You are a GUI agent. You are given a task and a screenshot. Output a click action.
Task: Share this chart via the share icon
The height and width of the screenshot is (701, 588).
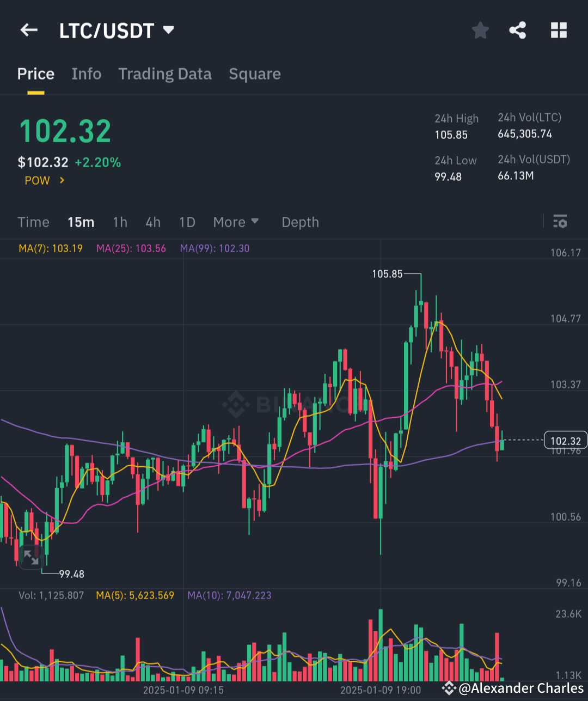click(x=517, y=30)
